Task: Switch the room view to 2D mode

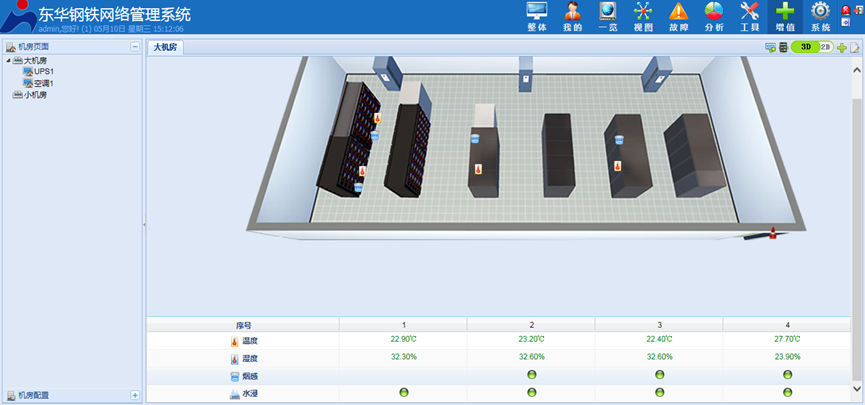Action: [826, 47]
